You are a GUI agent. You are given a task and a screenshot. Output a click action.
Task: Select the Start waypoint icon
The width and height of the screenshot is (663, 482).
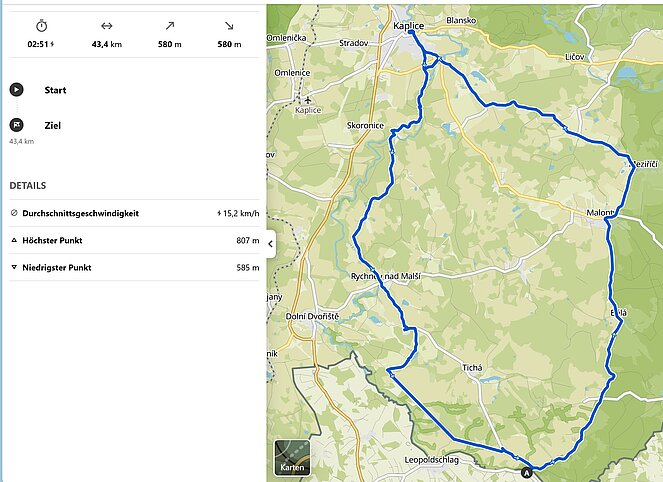coord(17,90)
